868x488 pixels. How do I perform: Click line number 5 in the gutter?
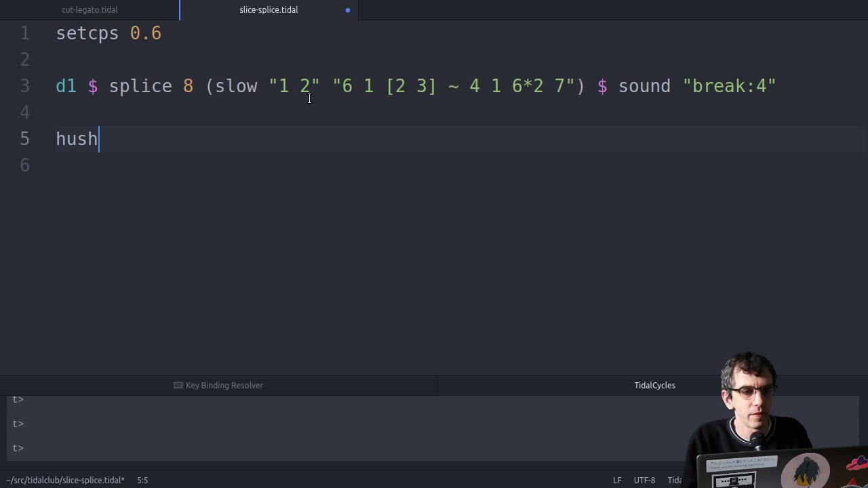pos(25,139)
